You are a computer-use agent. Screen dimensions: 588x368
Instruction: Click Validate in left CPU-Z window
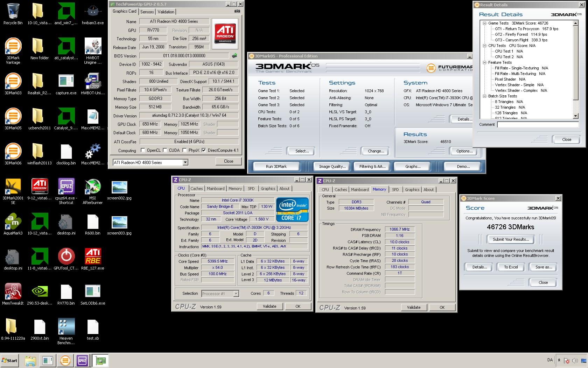click(x=269, y=306)
